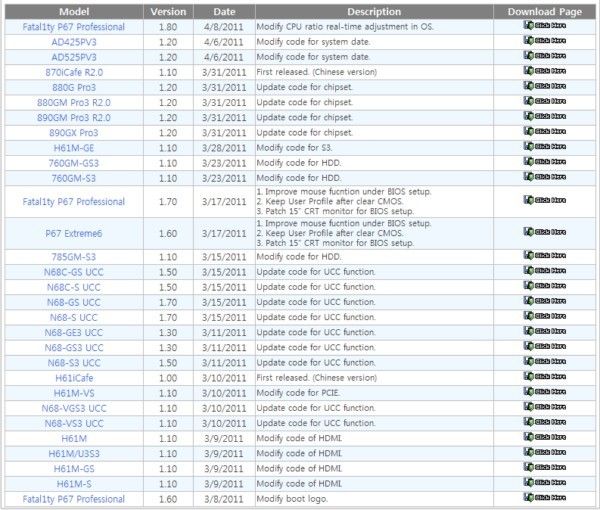This screenshot has width=600, height=510.
Task: Open the P67 Extreme6 model link
Action: pyautogui.click(x=74, y=233)
